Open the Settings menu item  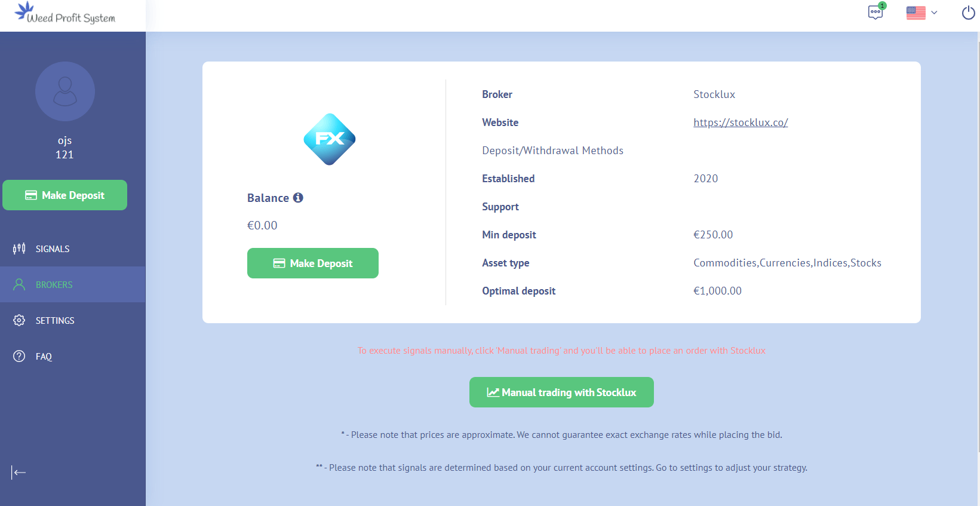click(73, 320)
